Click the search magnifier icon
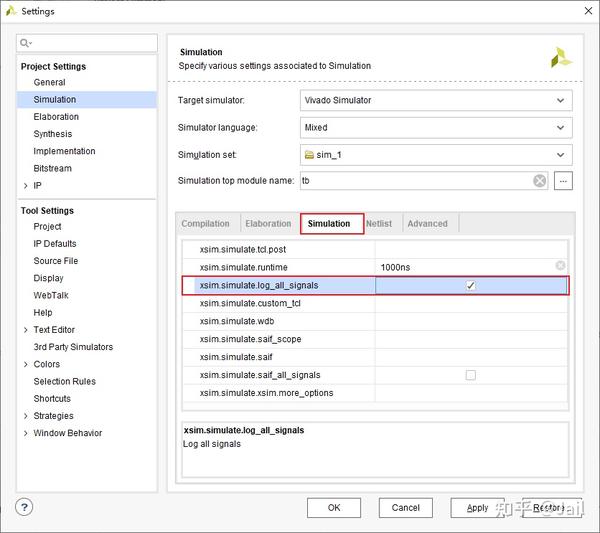Viewport: 600px width, 533px height. pos(25,43)
